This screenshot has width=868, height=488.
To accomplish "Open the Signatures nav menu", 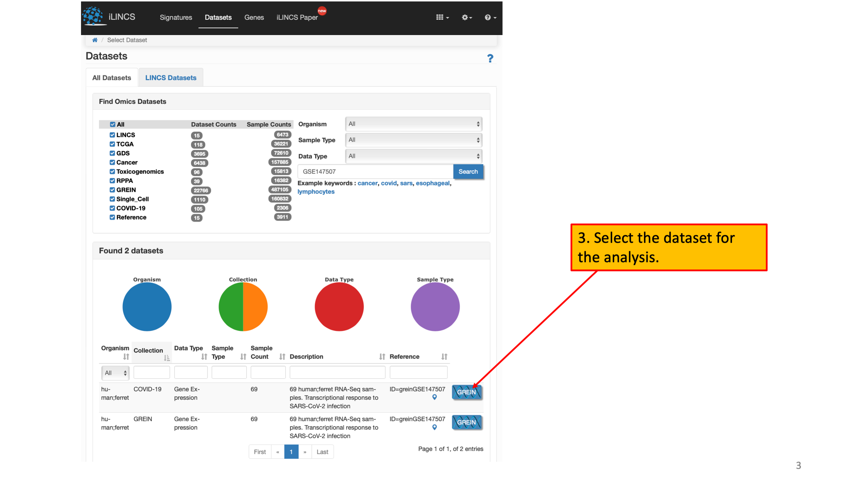I will 176,18.
